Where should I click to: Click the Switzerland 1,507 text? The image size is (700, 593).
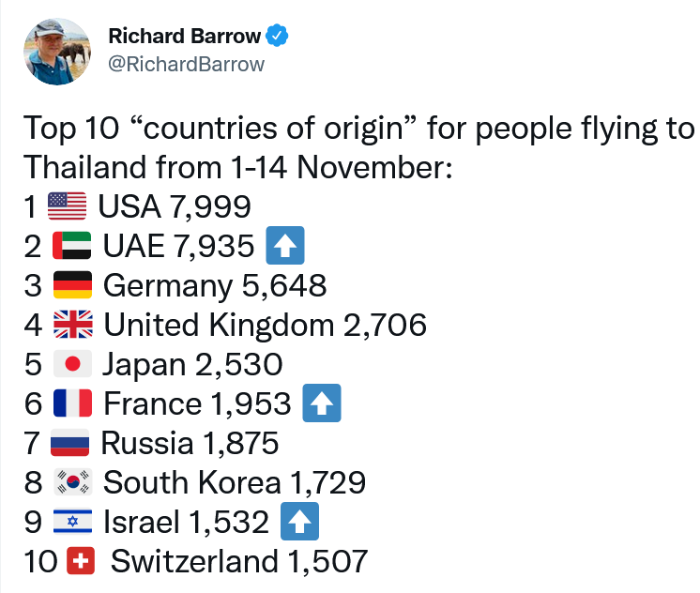click(238, 561)
